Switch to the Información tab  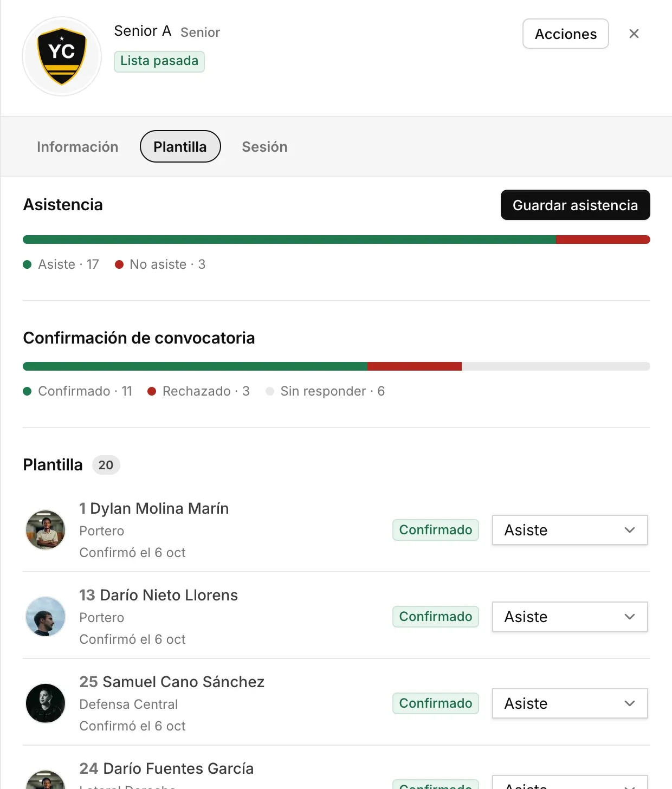(77, 146)
